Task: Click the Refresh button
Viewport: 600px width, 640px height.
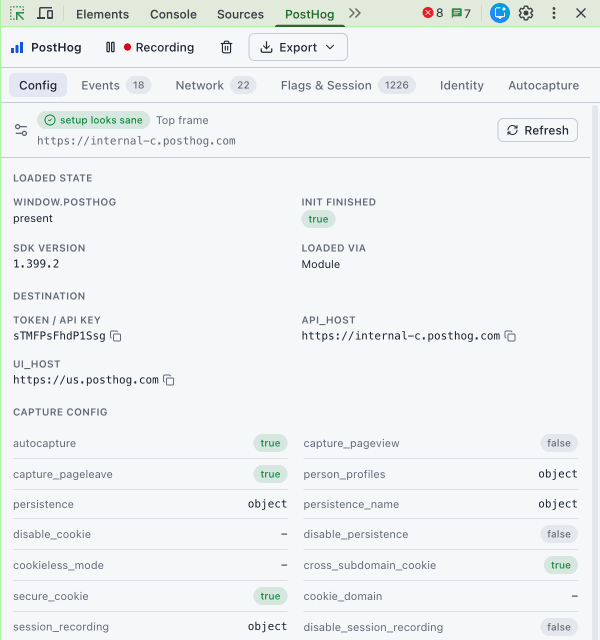Action: tap(537, 130)
